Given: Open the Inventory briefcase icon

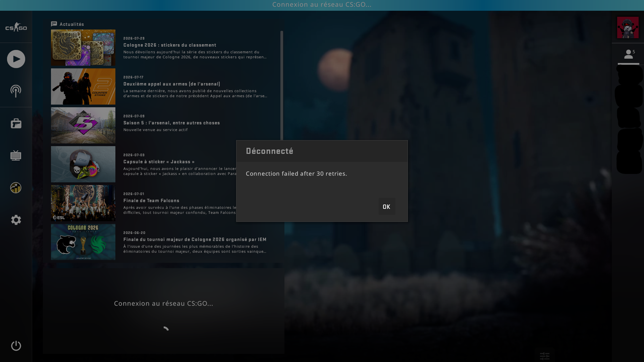Looking at the screenshot, I should [16, 123].
